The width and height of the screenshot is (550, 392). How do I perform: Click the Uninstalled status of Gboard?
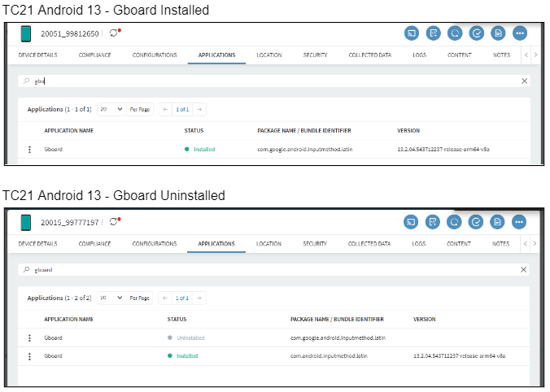[x=190, y=337]
